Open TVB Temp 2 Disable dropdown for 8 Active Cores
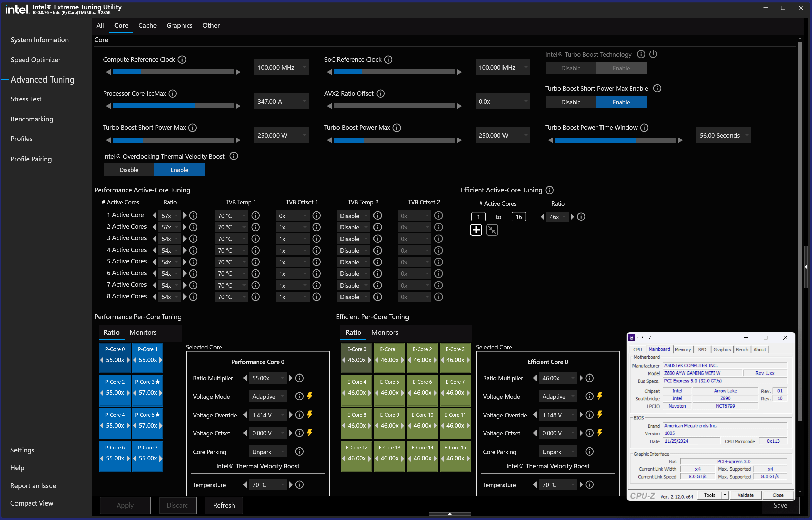Viewport: 812px width, 520px height. (x=354, y=297)
